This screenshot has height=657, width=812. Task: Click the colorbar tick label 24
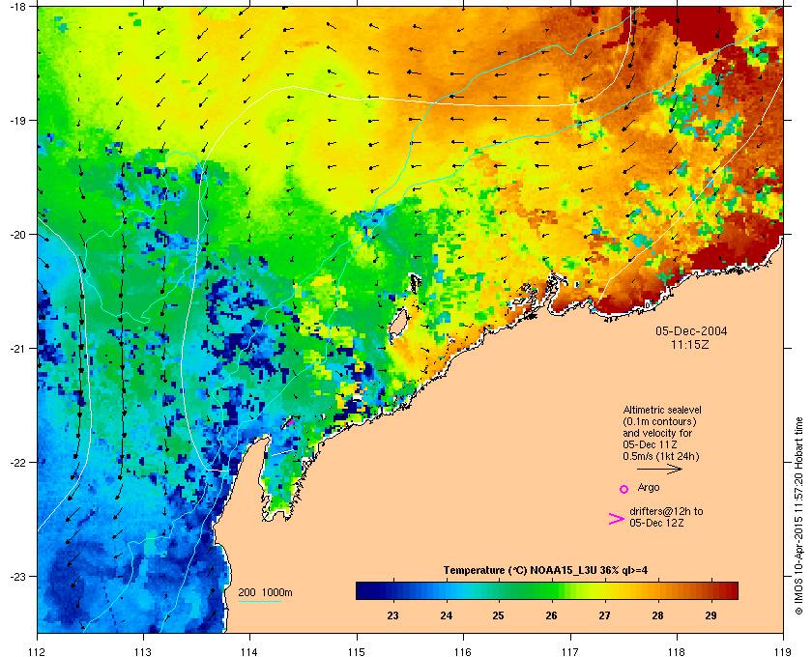(446, 615)
